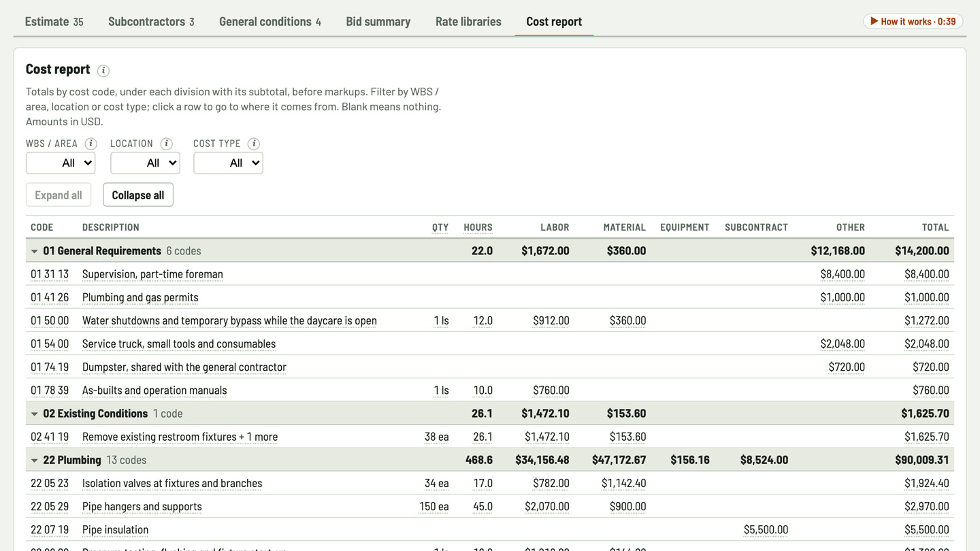
Task: Click the HOURS column header
Action: click(478, 227)
